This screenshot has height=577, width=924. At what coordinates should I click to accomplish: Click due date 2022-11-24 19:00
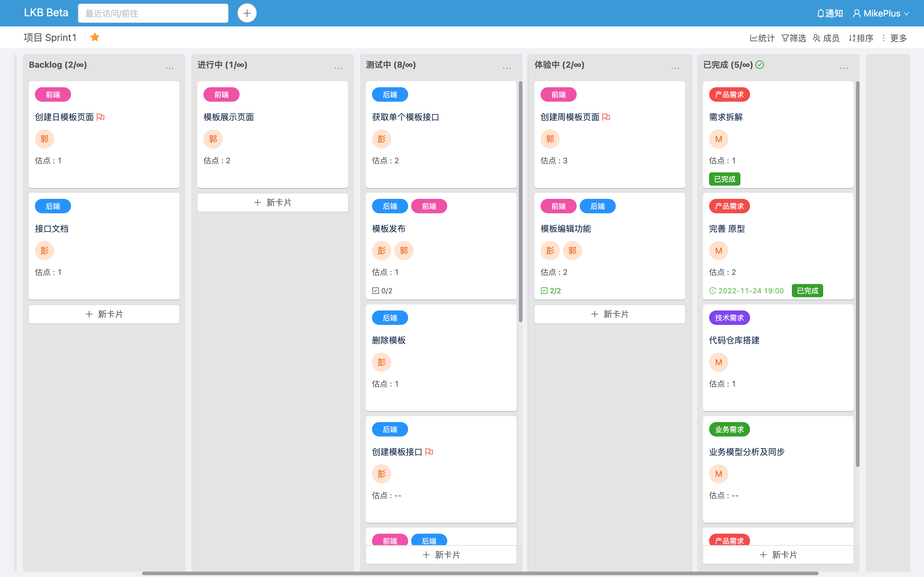coord(746,291)
